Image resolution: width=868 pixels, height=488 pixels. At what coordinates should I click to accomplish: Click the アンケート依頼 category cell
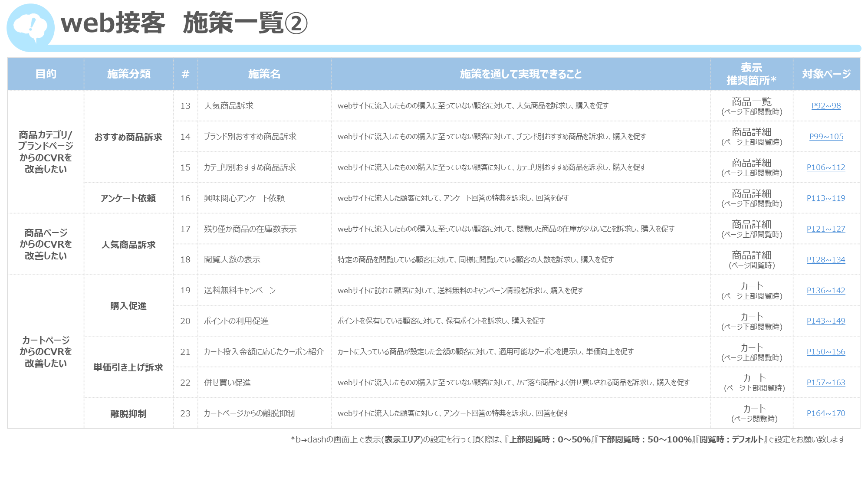(x=128, y=198)
